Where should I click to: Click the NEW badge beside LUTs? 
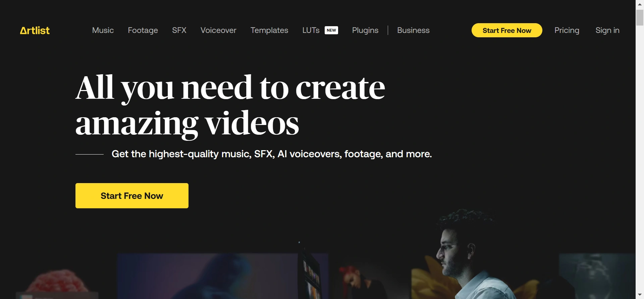click(331, 30)
